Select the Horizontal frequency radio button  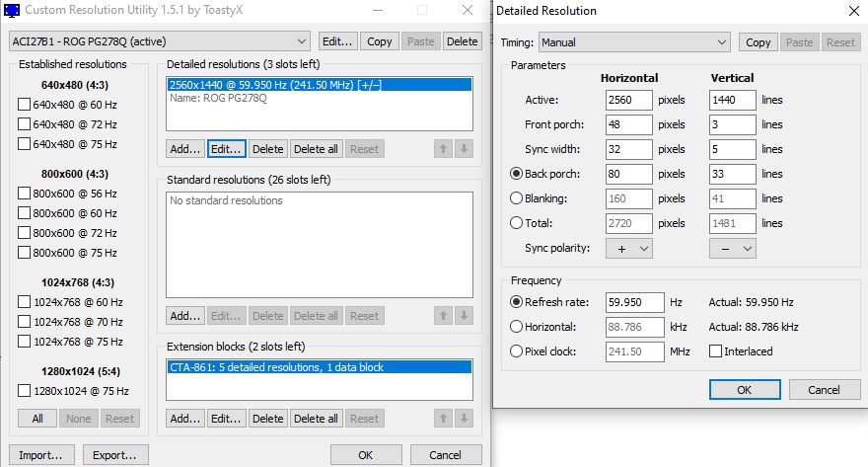point(516,327)
